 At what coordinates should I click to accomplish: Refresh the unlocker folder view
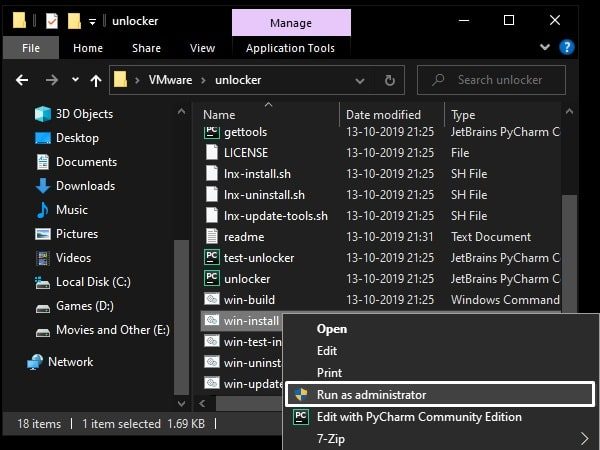[390, 80]
